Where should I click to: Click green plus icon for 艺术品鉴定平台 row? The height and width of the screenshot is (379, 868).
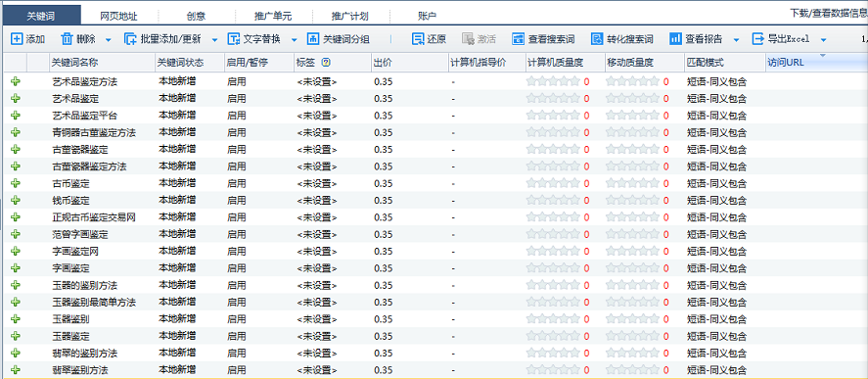pos(16,116)
